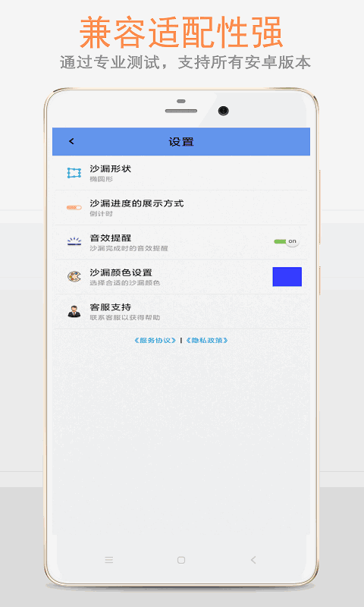Screen dimensions: 364x607
Task: Open the 《服务协议》 link
Action: tap(155, 341)
